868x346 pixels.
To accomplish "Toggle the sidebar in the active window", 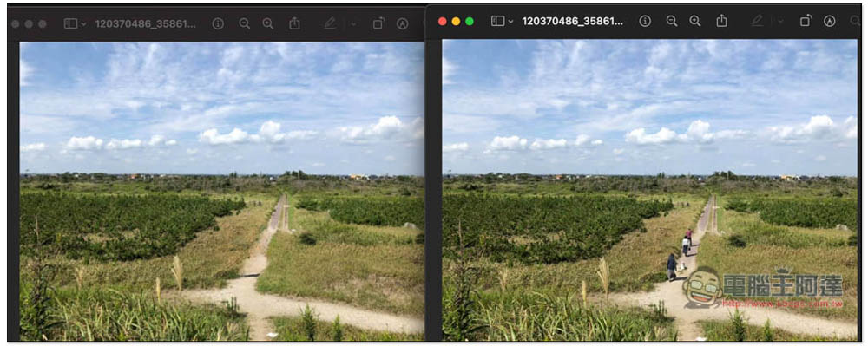I will [x=497, y=21].
